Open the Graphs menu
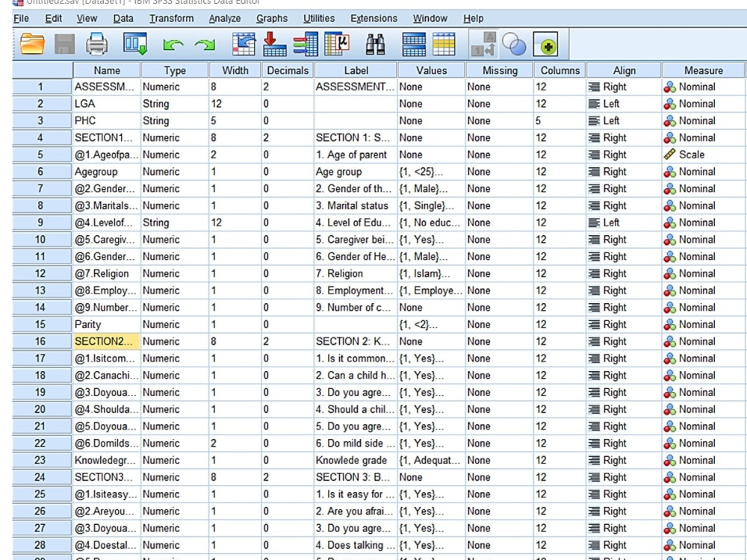This screenshot has width=747, height=560. coord(272,18)
